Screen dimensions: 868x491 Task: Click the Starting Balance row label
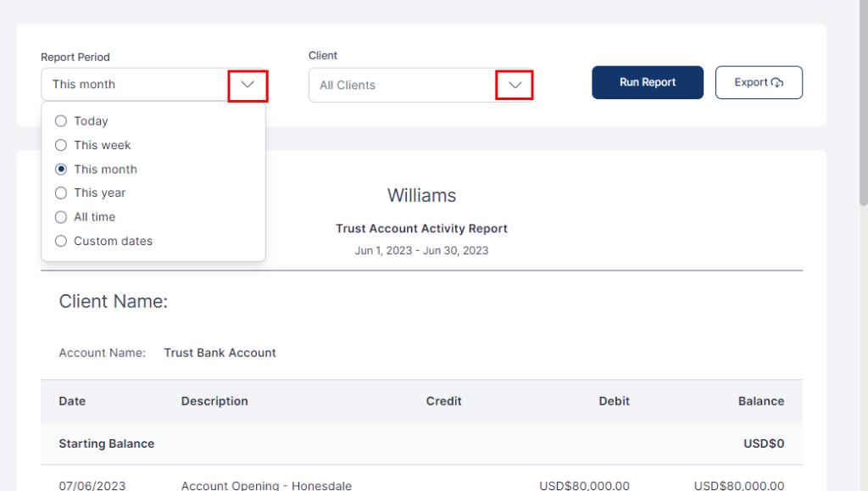tap(106, 444)
